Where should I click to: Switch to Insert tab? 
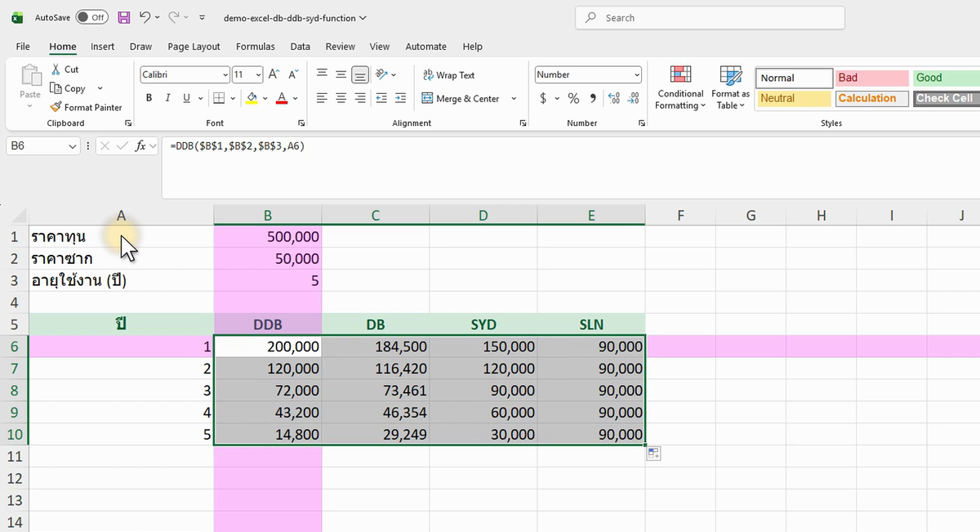click(x=102, y=47)
